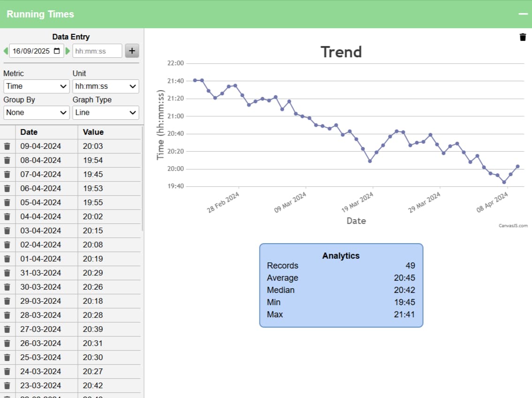
Task: Click the Max value 21:41
Action: pyautogui.click(x=404, y=314)
